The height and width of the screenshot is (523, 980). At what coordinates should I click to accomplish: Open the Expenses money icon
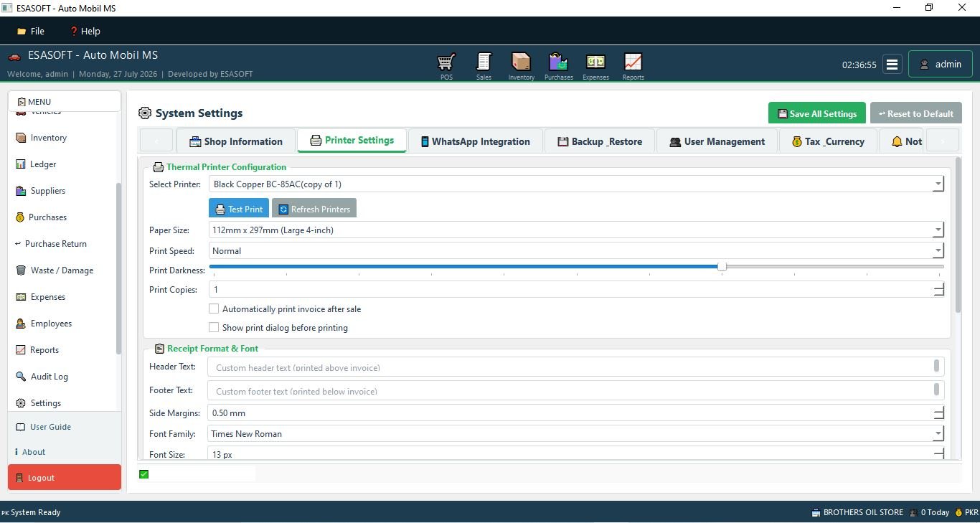pyautogui.click(x=595, y=62)
